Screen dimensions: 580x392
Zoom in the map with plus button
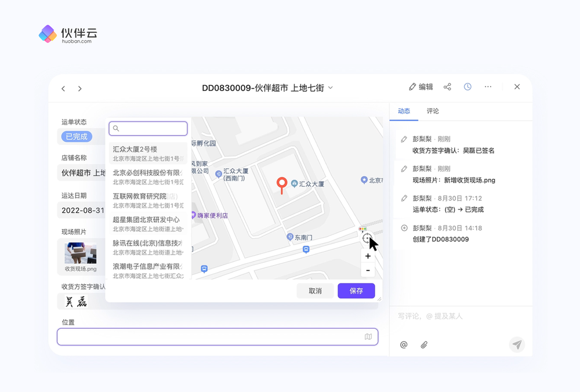tap(368, 256)
